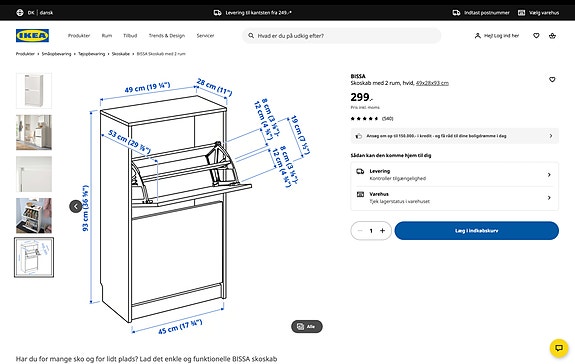Image resolution: width=575 pixels, height=364 pixels.
Task: Click the DK | dansk language text
Action: click(x=40, y=12)
